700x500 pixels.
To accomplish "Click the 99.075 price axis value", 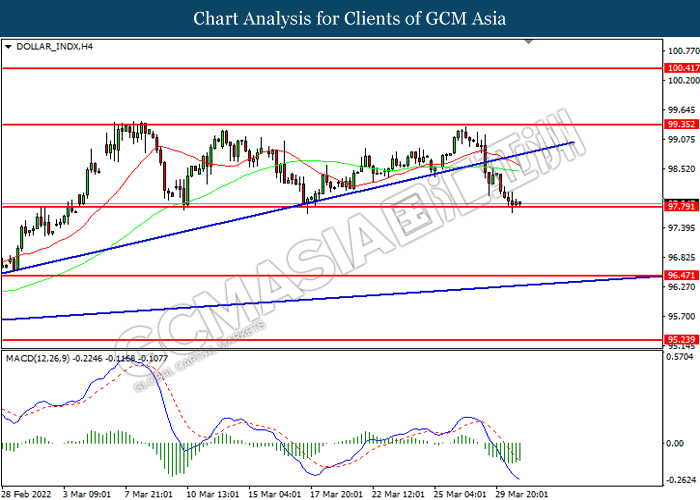I will pos(681,140).
